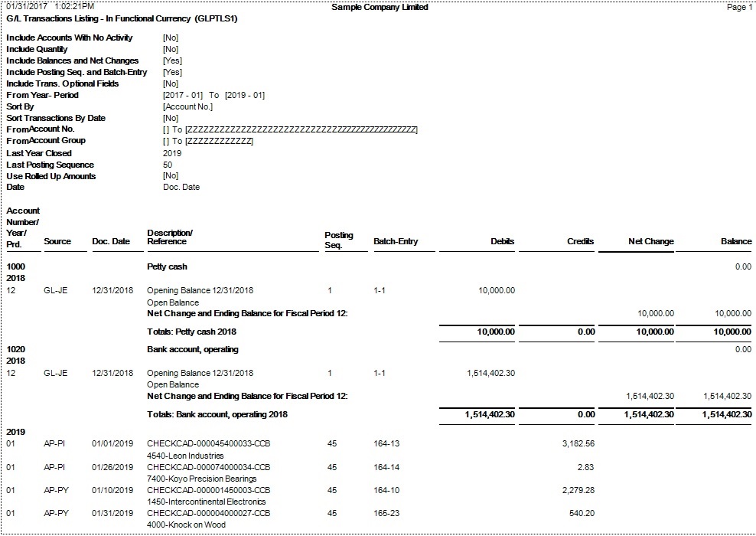Click the Last Posting Sequence value 50

(x=168, y=165)
